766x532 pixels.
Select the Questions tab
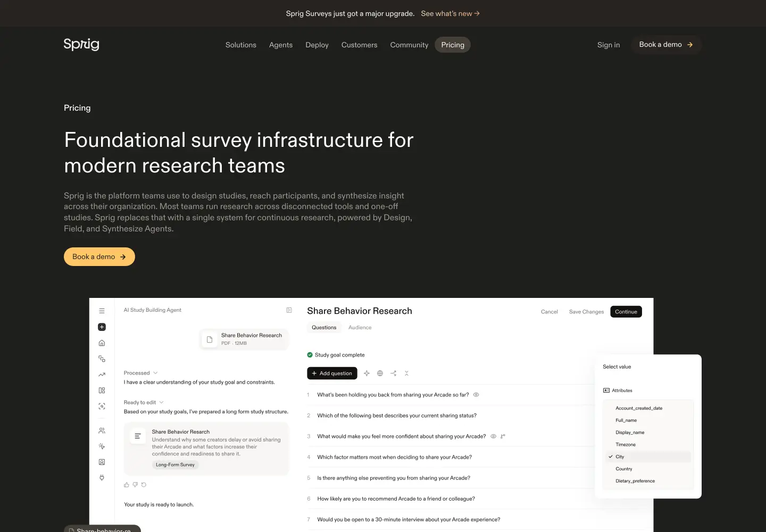324,328
